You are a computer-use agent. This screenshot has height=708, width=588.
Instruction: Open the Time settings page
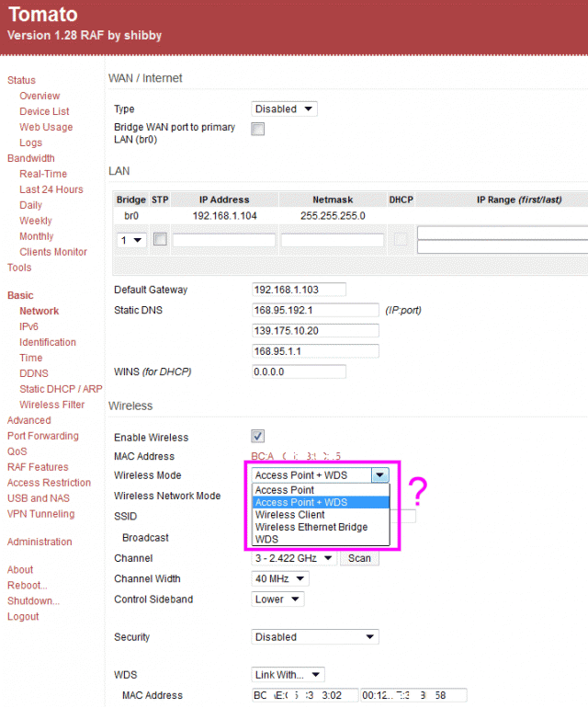click(30, 358)
